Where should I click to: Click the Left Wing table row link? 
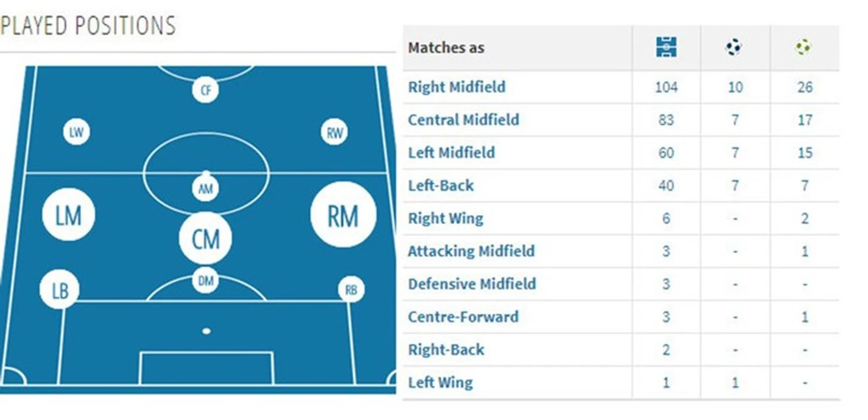(441, 382)
